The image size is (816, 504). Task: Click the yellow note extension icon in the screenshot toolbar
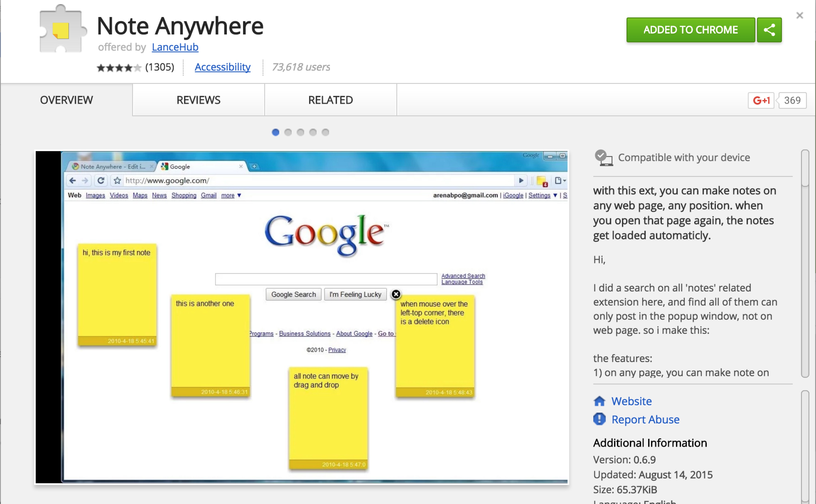(541, 181)
